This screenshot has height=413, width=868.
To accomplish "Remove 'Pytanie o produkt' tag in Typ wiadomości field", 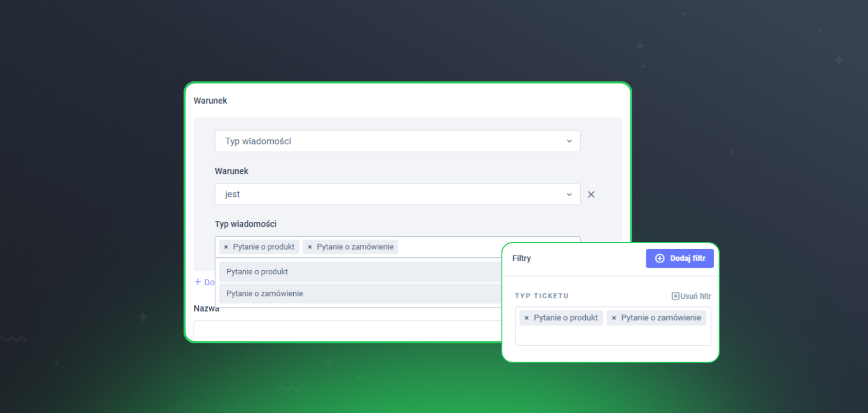I will [226, 247].
